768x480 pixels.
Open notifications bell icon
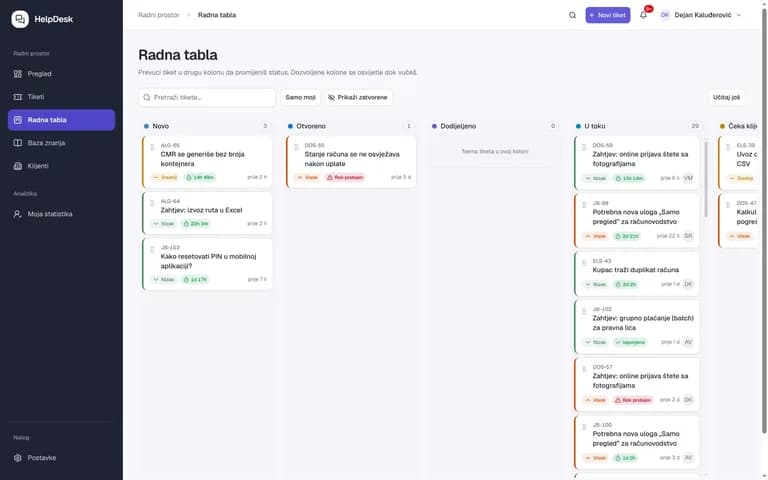pos(643,15)
